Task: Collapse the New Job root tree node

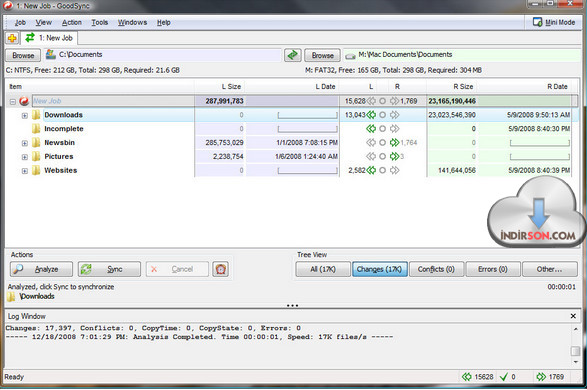Action: (x=13, y=101)
